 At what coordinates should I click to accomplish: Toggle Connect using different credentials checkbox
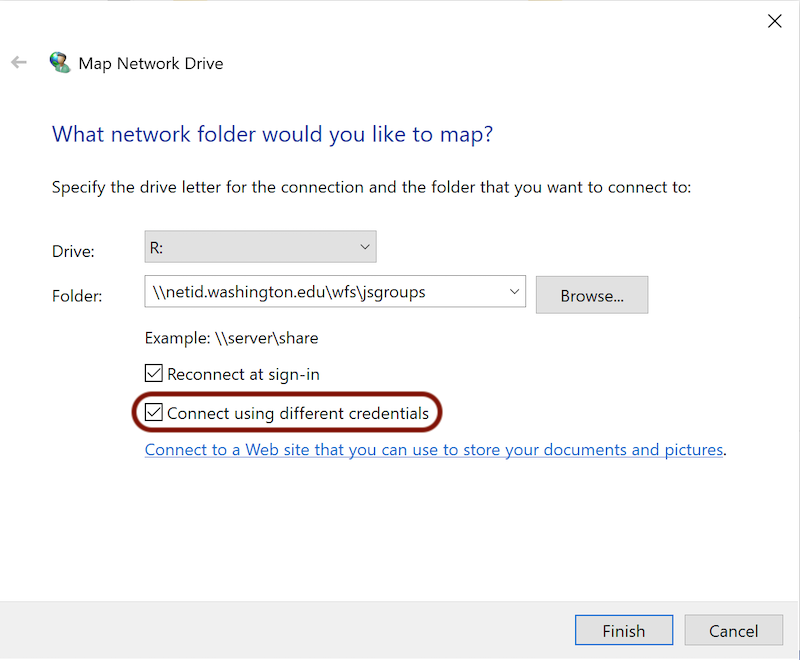point(154,412)
